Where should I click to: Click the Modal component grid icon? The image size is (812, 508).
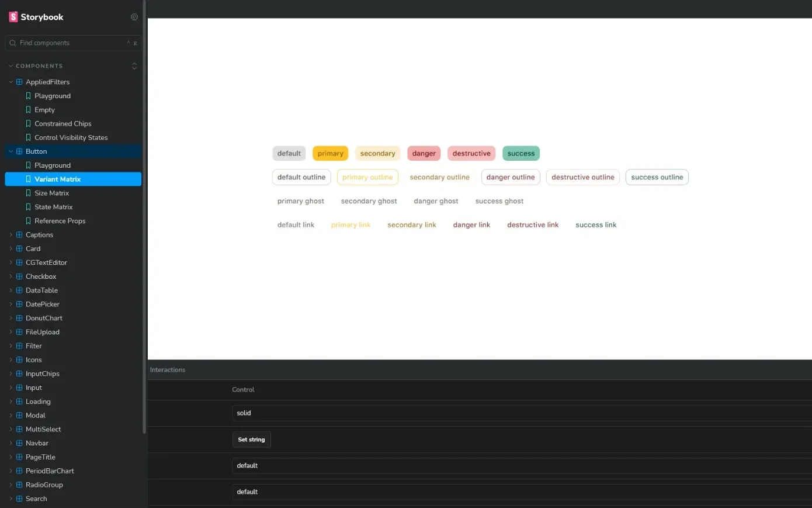(x=19, y=416)
